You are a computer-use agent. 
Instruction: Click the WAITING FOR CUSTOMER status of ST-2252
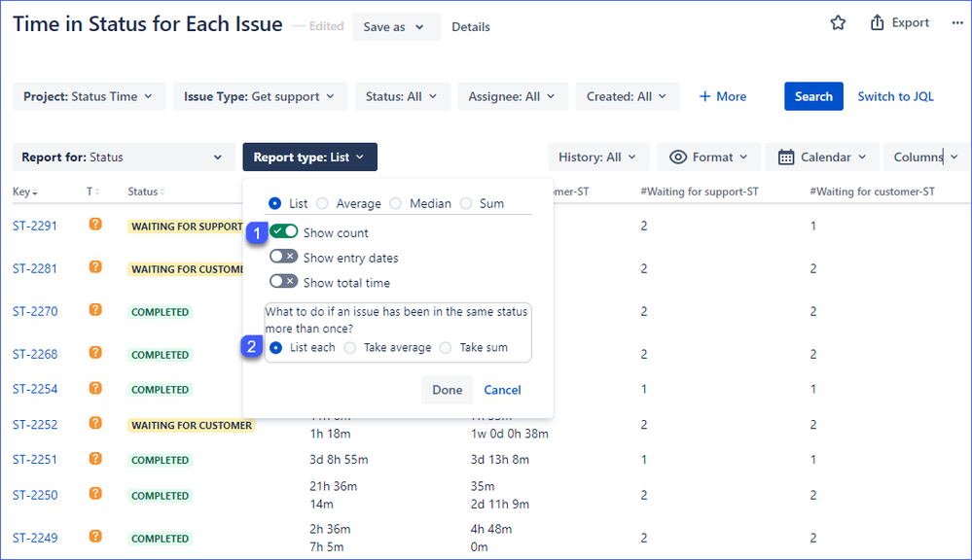[192, 426]
